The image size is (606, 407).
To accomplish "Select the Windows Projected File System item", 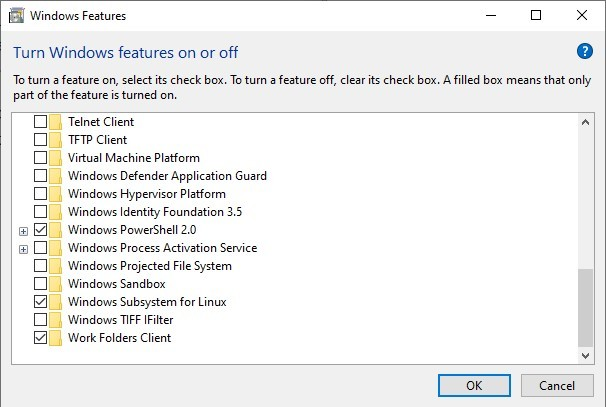I will (149, 266).
